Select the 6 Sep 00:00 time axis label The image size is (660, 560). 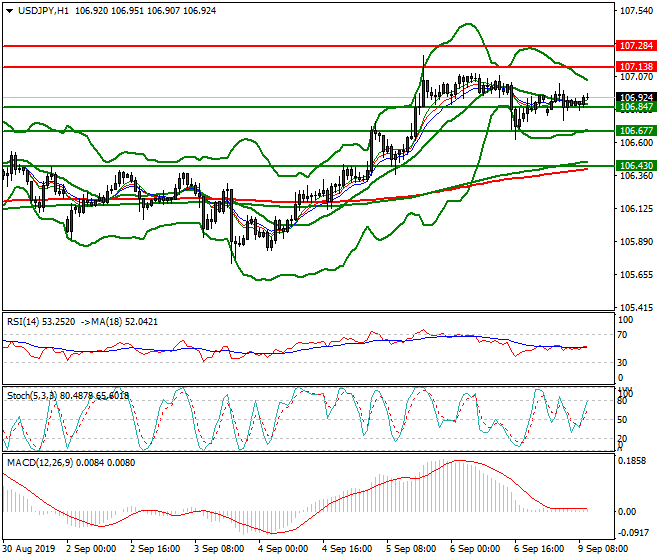coord(475,549)
